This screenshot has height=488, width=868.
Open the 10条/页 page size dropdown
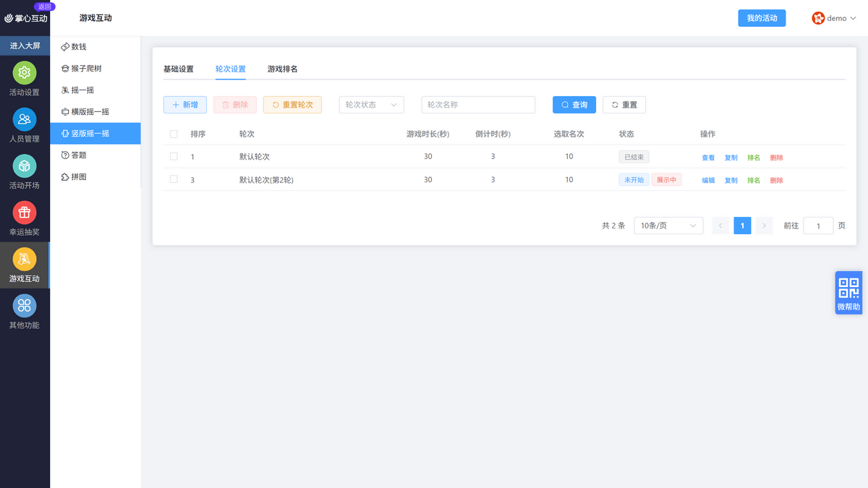pyautogui.click(x=668, y=226)
